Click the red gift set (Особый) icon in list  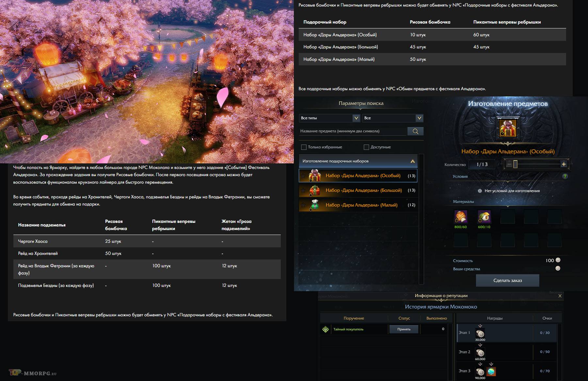point(315,176)
